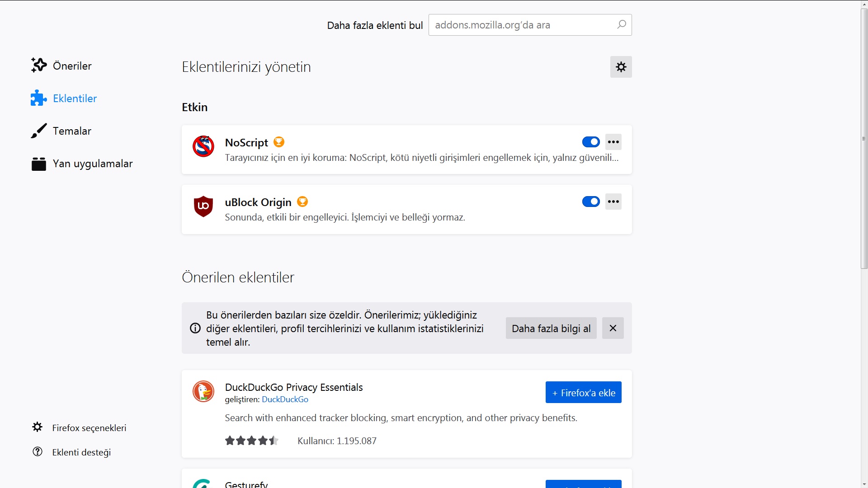868x488 pixels.
Task: Open NoScript's more options menu
Action: (x=613, y=142)
